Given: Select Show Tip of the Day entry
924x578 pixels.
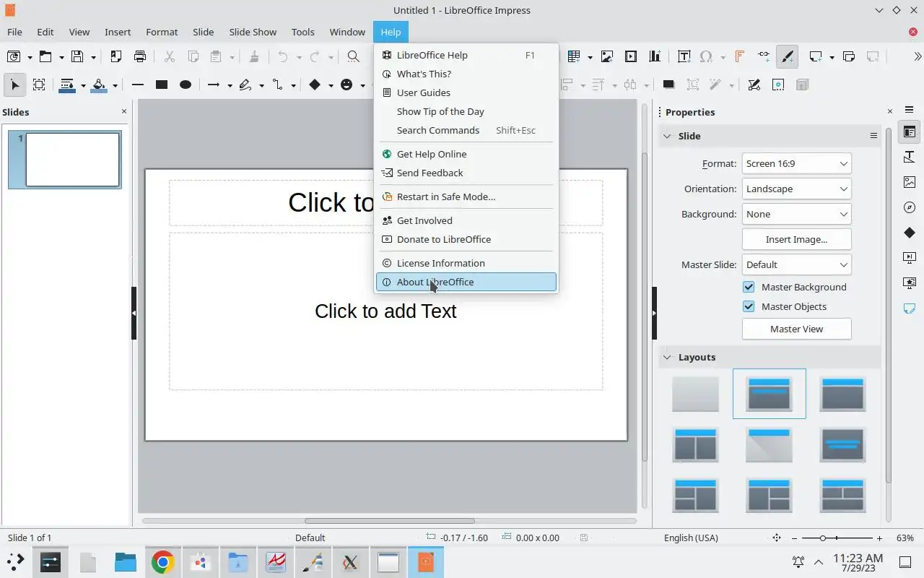Looking at the screenshot, I should (x=466, y=111).
